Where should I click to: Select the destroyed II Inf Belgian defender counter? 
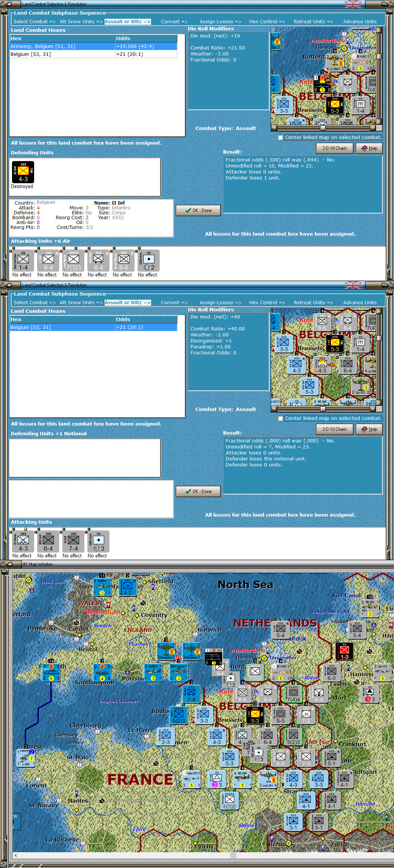coord(23,172)
